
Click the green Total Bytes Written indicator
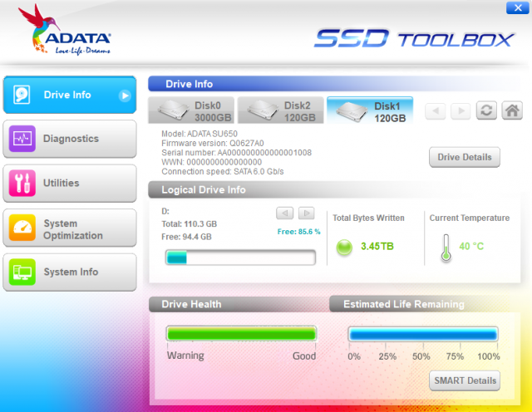[344, 247]
